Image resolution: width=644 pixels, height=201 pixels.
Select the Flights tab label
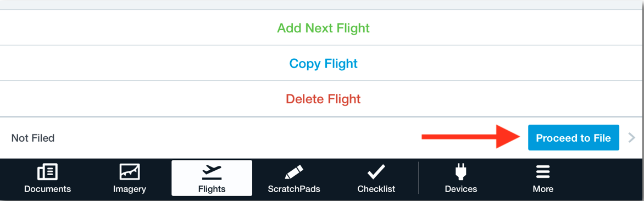pos(212,189)
